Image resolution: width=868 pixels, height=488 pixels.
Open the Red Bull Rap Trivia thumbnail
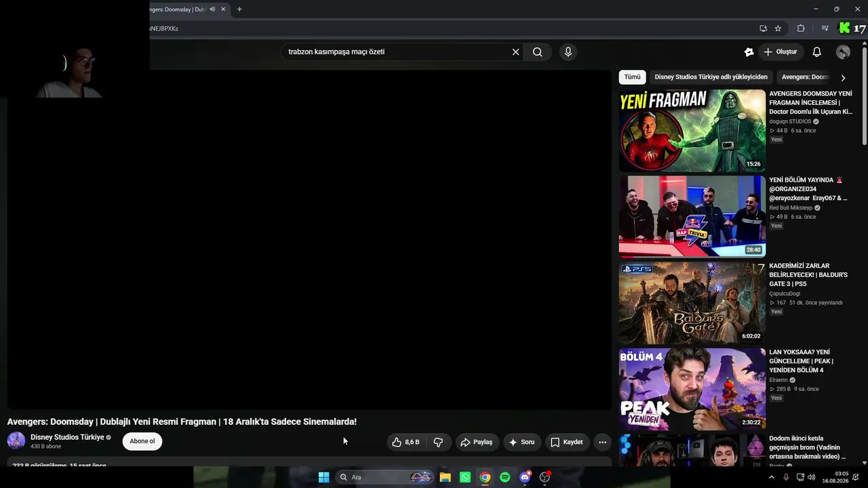pos(692,217)
